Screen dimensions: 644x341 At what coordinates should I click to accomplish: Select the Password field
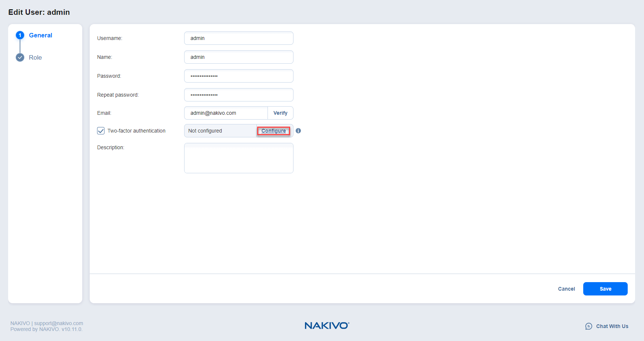pos(239,76)
